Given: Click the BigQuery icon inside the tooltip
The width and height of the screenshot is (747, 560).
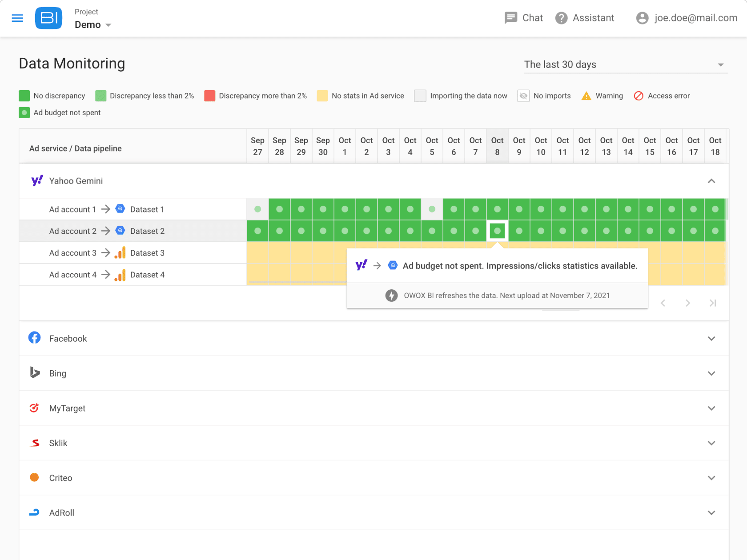Looking at the screenshot, I should (x=393, y=265).
